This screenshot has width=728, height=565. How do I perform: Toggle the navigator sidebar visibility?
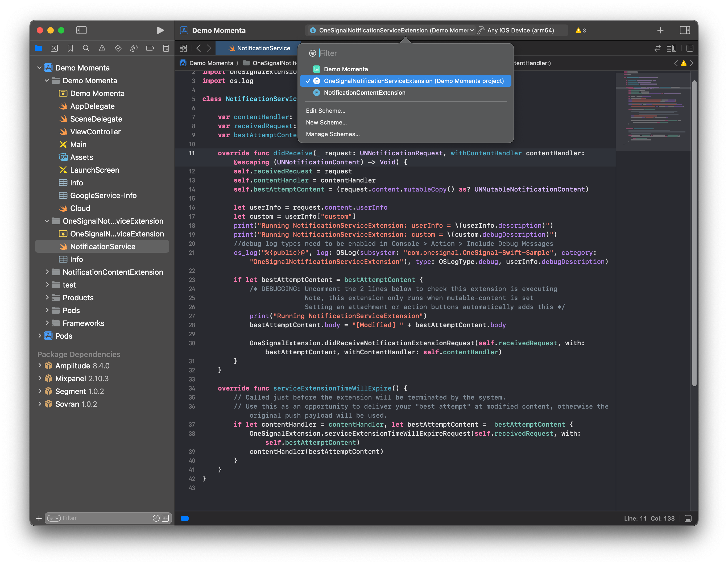click(81, 30)
